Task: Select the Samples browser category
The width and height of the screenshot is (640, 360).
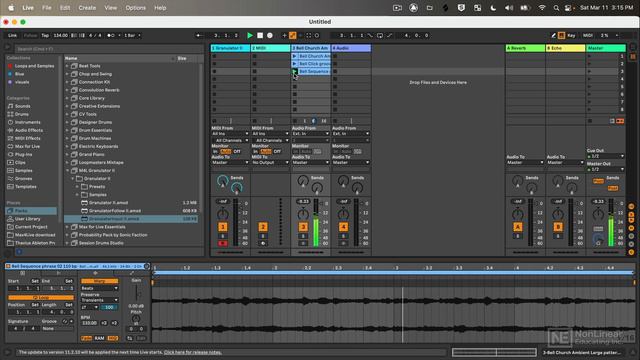Action: pos(23,171)
